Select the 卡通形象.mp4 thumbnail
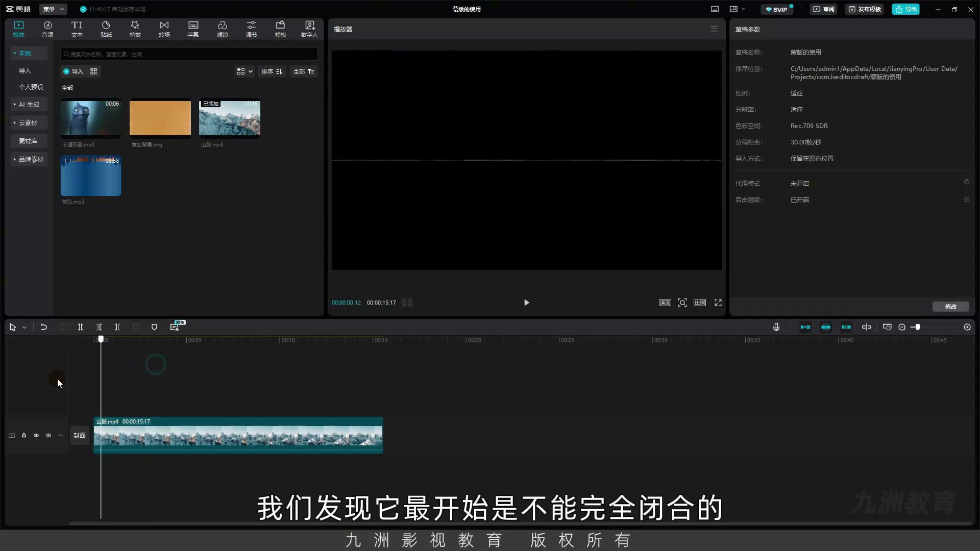This screenshot has width=980, height=551. click(91, 118)
